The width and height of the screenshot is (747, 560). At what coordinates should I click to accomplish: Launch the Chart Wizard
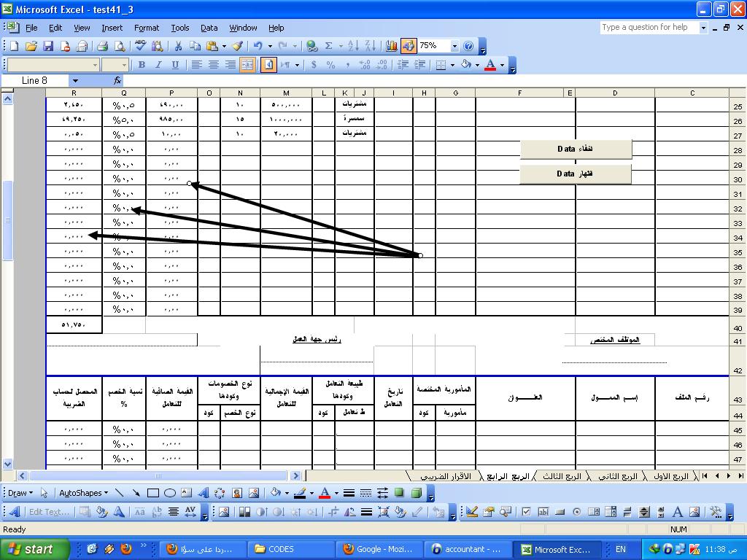click(x=392, y=46)
